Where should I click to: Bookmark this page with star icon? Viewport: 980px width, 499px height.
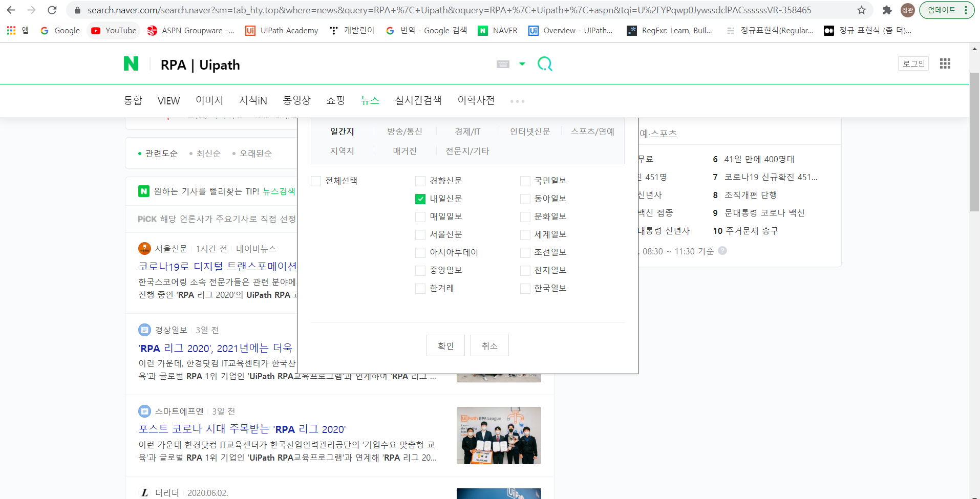coord(862,10)
